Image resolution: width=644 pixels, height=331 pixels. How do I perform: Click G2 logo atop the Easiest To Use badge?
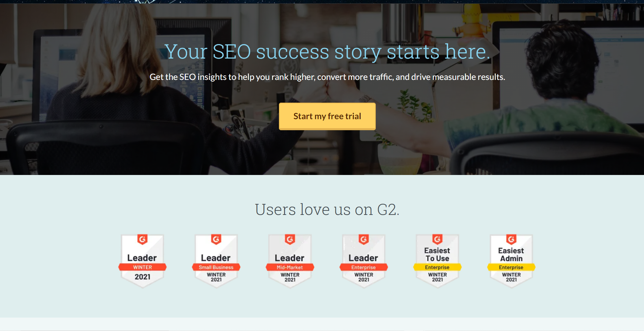point(437,239)
